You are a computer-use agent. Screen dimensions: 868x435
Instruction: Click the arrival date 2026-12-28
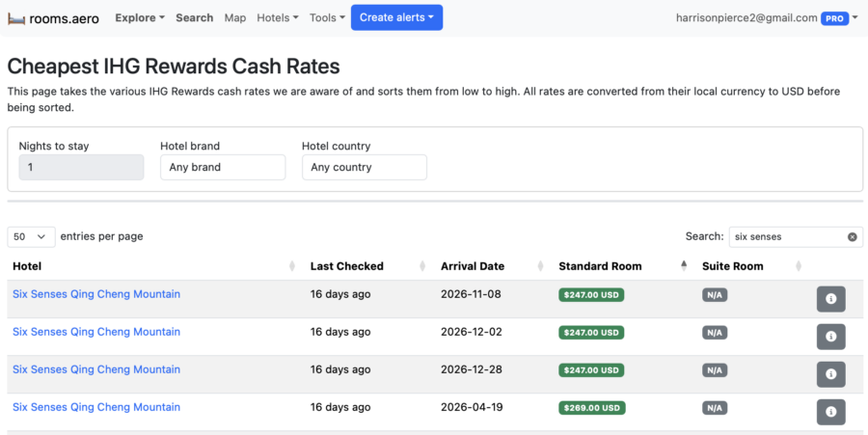[472, 369]
